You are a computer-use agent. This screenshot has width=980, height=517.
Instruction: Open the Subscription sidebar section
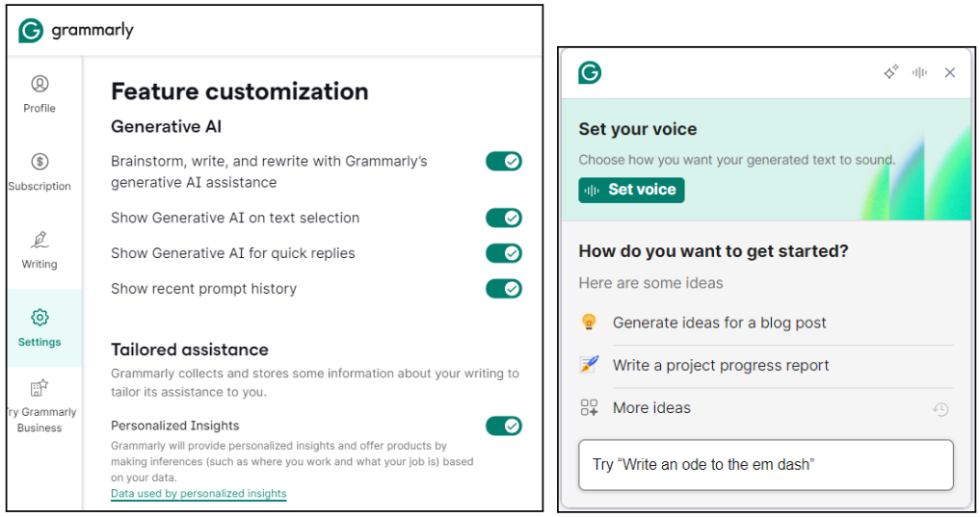click(40, 171)
